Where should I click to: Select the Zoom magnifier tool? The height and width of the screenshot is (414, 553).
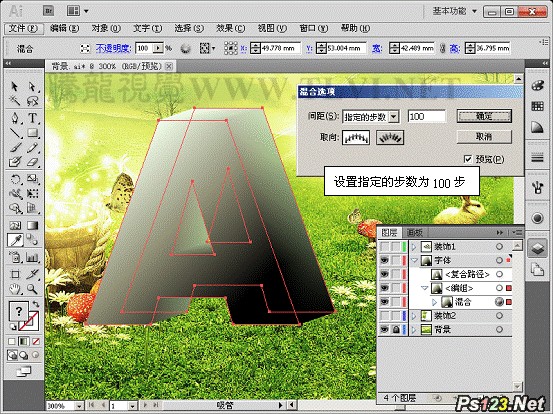click(32, 290)
